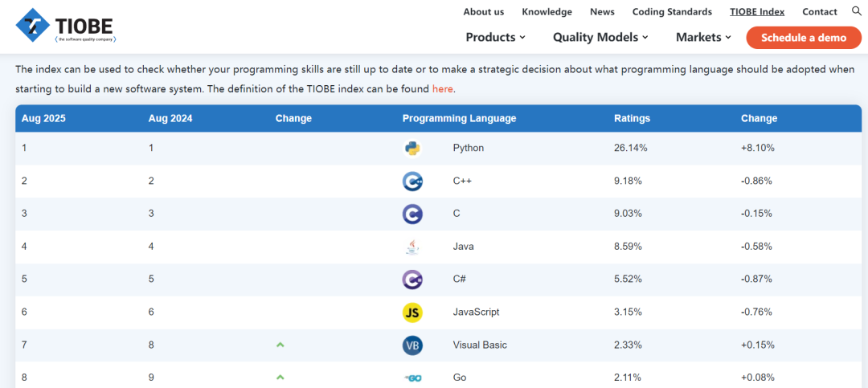This screenshot has height=388, width=868.
Task: Follow the red 'here' definition link
Action: [x=443, y=88]
